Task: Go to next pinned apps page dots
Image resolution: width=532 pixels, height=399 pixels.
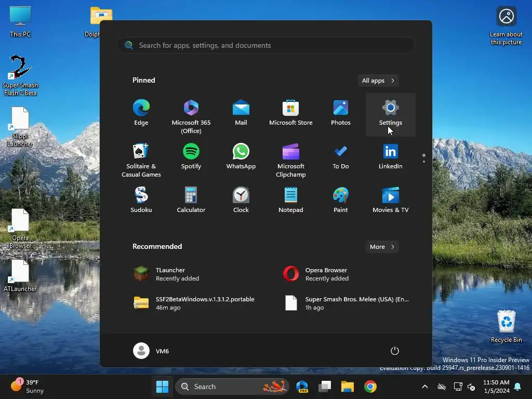Action: click(x=424, y=158)
